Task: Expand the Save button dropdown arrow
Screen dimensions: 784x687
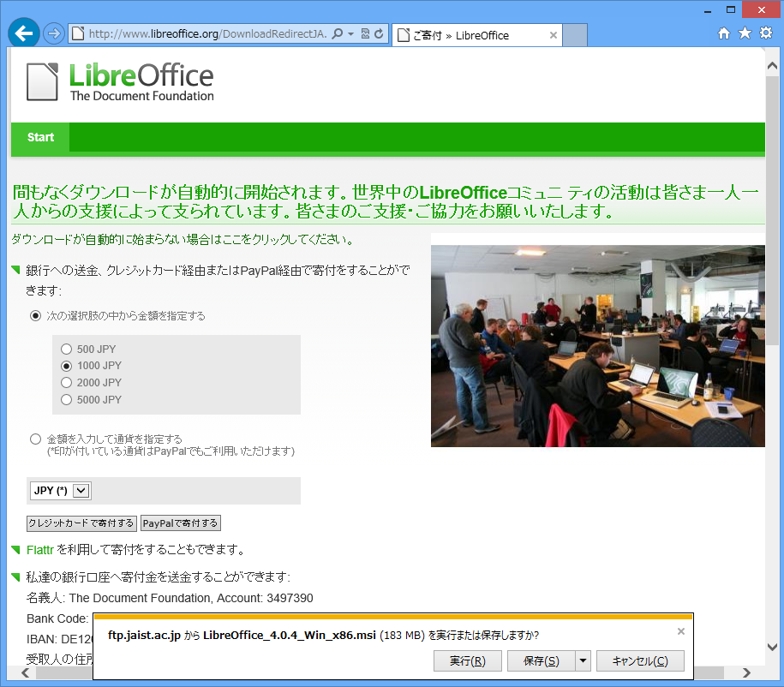Action: (x=584, y=660)
